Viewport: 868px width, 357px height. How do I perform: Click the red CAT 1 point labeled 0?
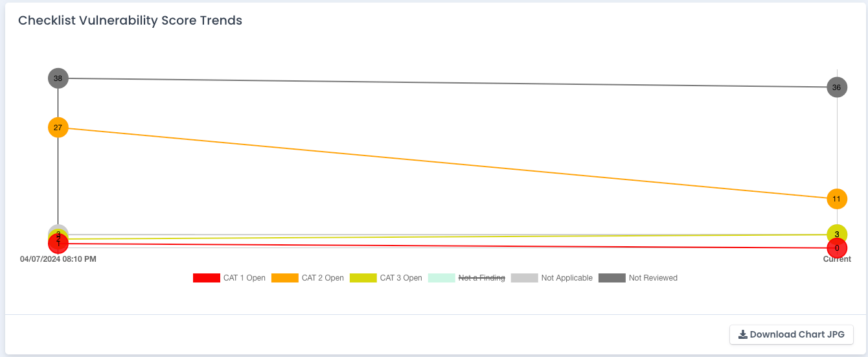837,248
